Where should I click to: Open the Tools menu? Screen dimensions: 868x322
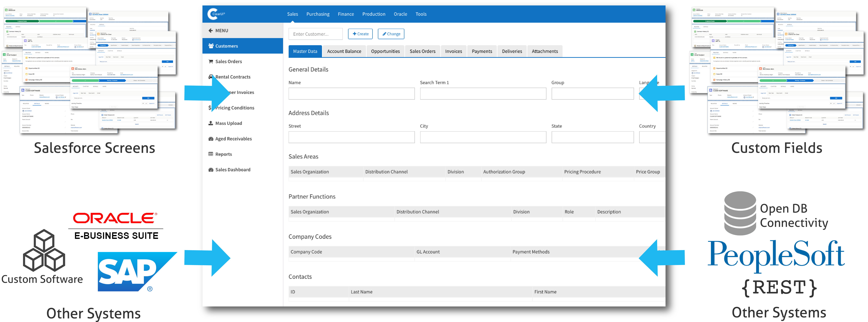(x=421, y=14)
